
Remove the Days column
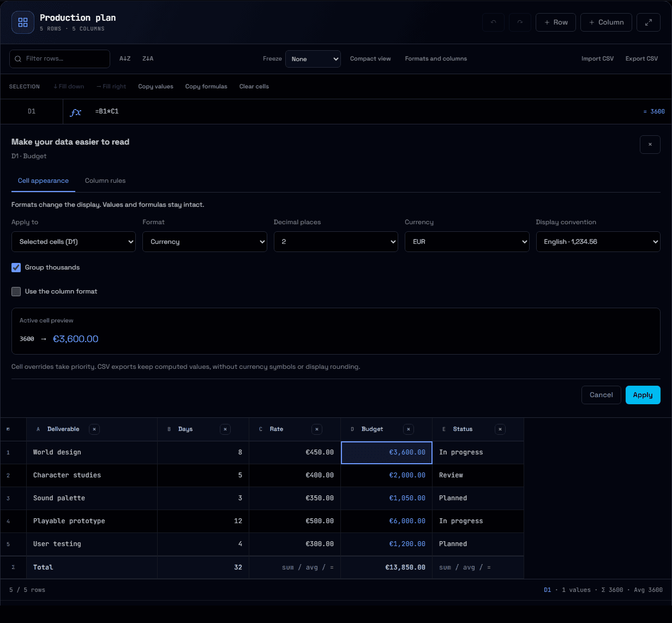[225, 429]
